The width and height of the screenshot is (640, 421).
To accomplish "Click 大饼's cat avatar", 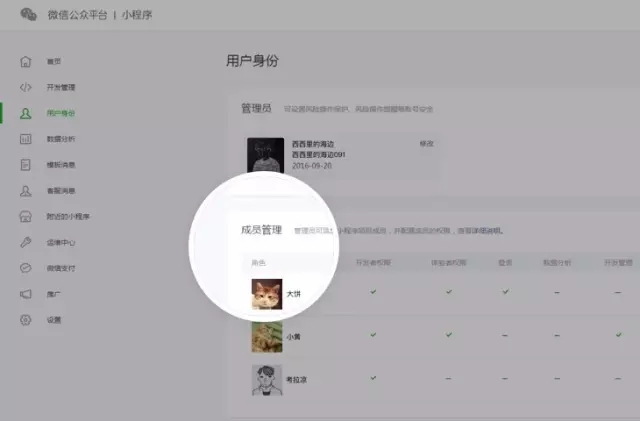I will [x=267, y=294].
